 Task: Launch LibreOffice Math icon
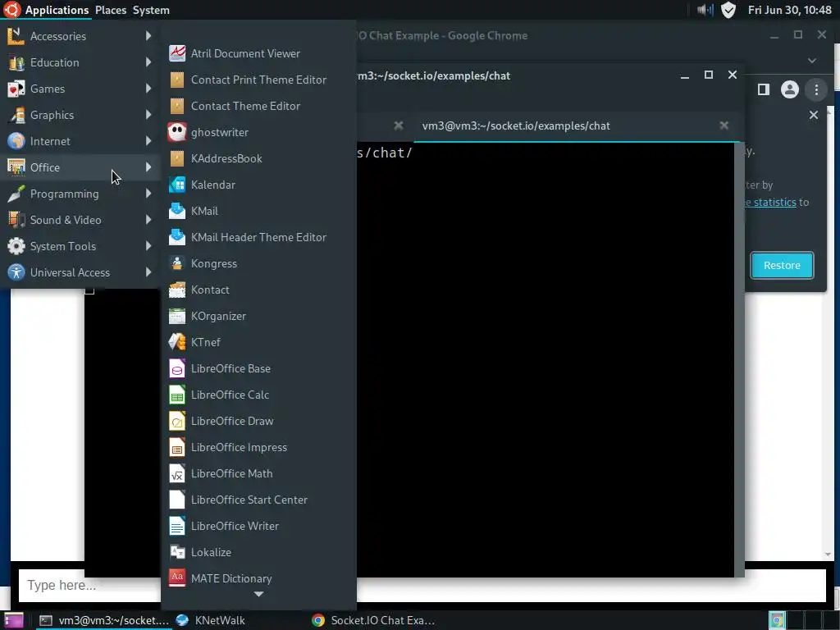(x=177, y=473)
